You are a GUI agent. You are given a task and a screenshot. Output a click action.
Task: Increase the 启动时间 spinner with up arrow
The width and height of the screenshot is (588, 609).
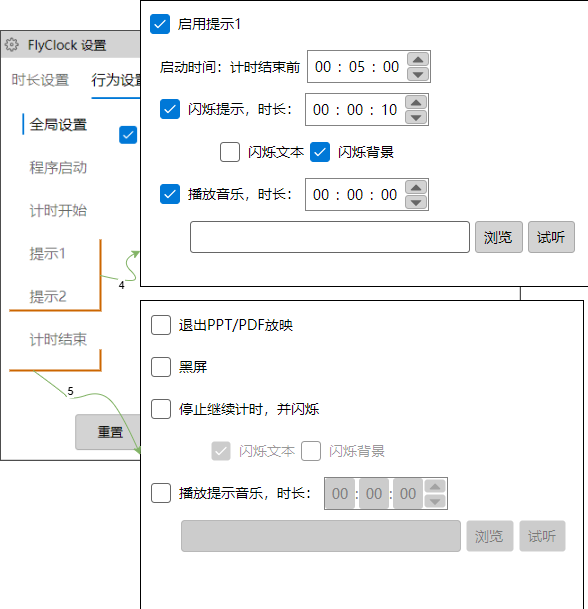(418, 59)
